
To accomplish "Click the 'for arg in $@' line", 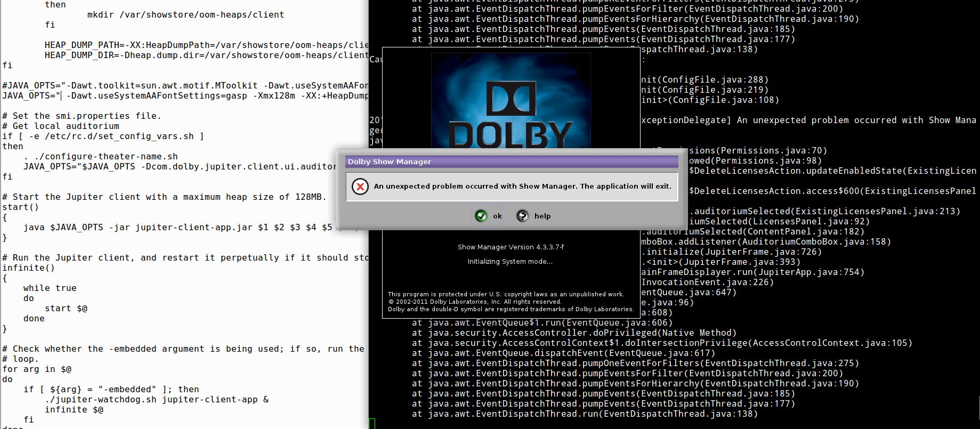I will [x=37, y=369].
